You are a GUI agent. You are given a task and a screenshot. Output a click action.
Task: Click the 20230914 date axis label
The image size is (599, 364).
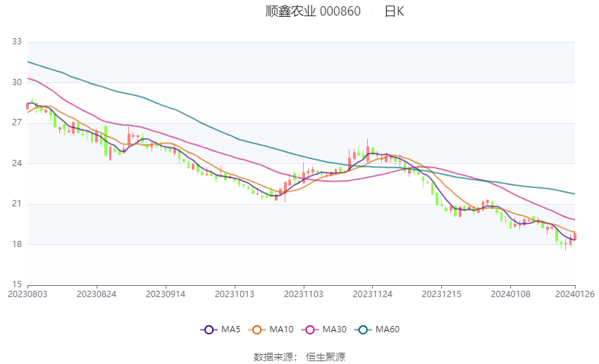pyautogui.click(x=166, y=294)
